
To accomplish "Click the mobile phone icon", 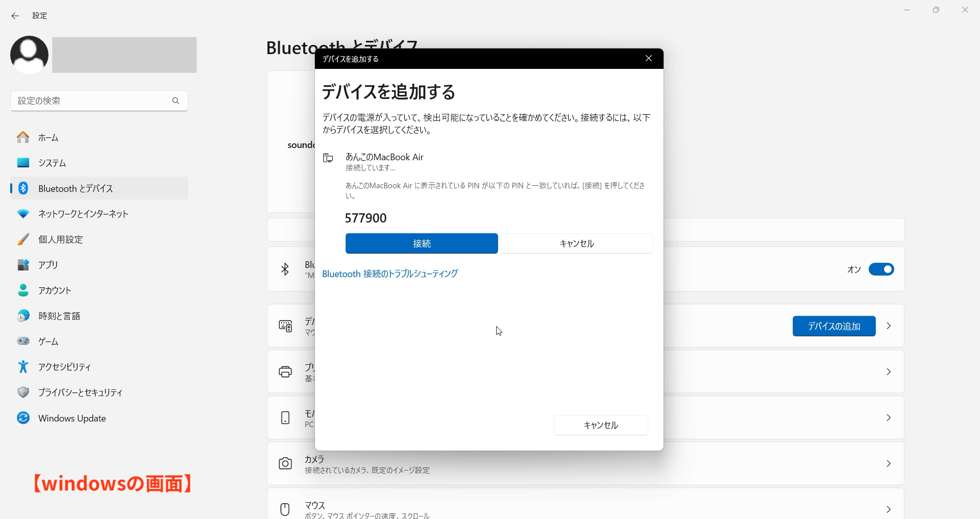I will (x=285, y=417).
